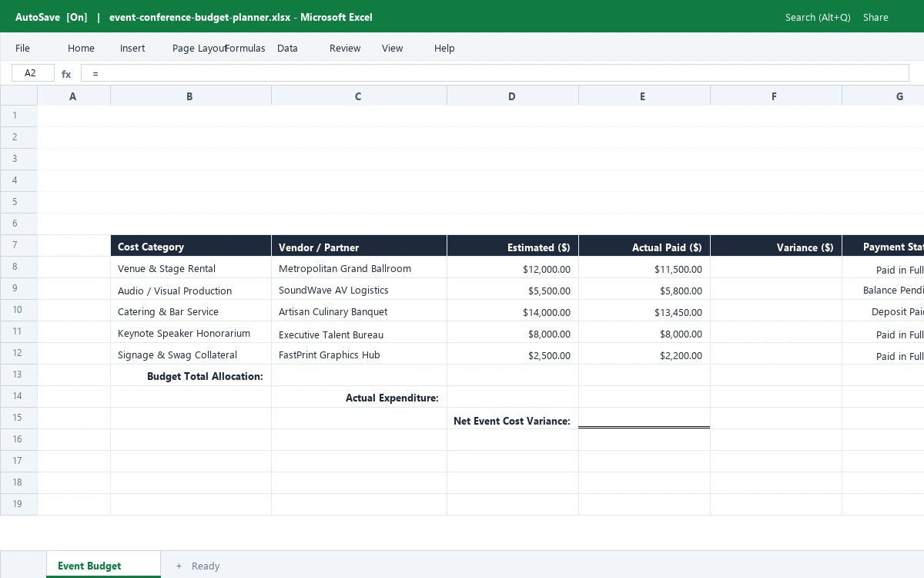Select column D header
Screen dimensions: 924x578
(513, 96)
